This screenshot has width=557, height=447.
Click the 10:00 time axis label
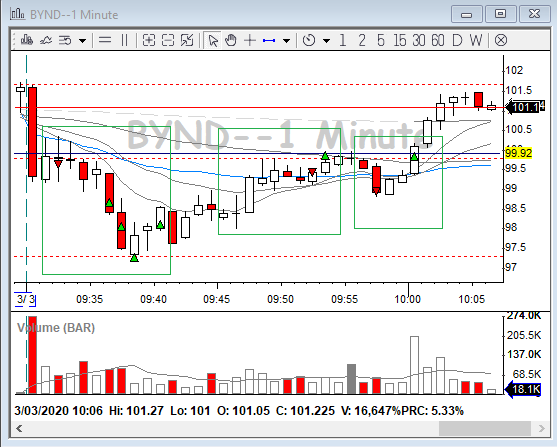[407, 300]
